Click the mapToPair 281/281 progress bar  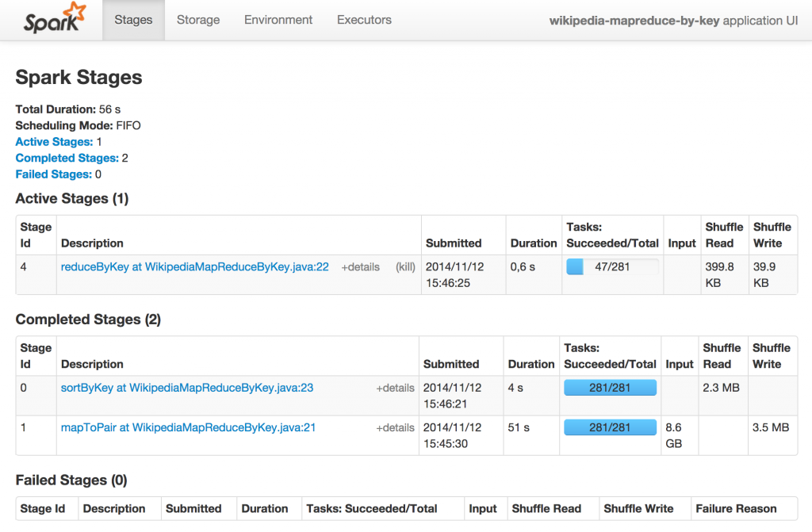pos(610,427)
